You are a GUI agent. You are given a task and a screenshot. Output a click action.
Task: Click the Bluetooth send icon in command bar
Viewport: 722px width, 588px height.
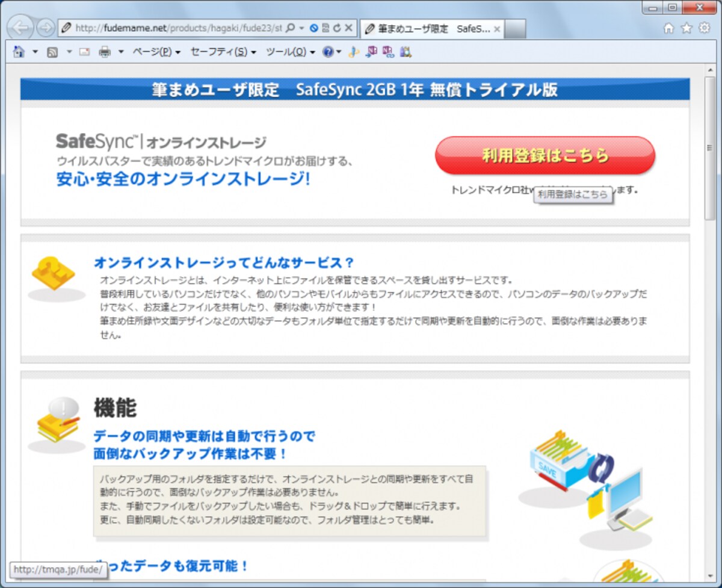(x=354, y=52)
